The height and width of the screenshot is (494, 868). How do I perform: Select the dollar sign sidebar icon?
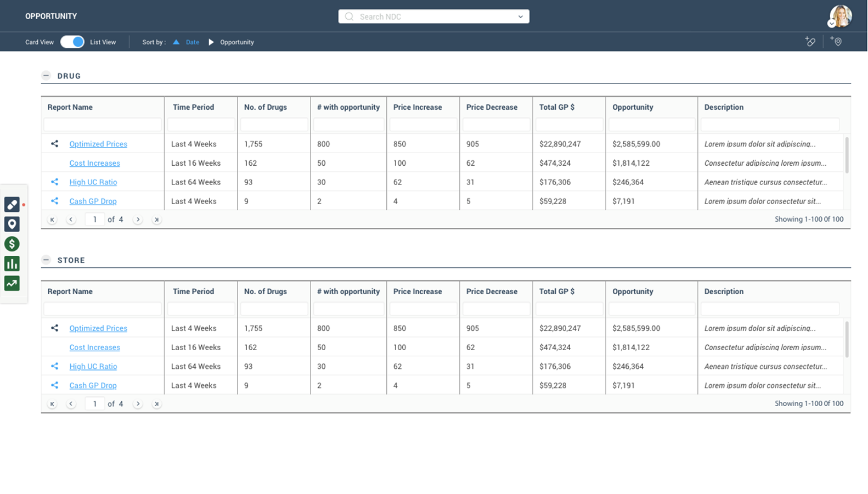coord(12,244)
